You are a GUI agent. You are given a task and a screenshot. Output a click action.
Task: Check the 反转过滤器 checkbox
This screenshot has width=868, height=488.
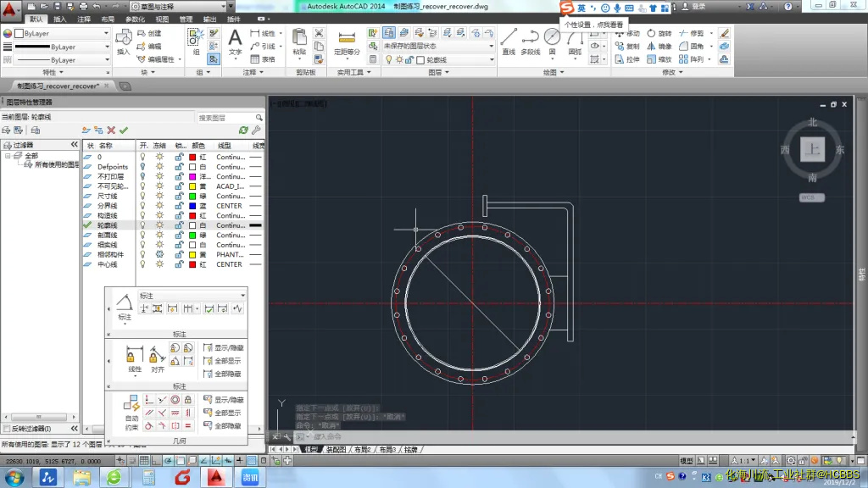pos(7,429)
